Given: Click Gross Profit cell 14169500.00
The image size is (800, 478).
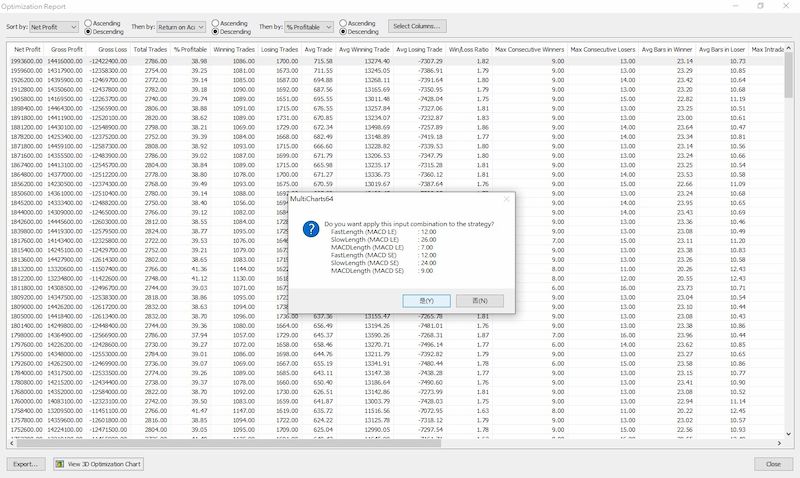Looking at the screenshot, I should point(65,99).
